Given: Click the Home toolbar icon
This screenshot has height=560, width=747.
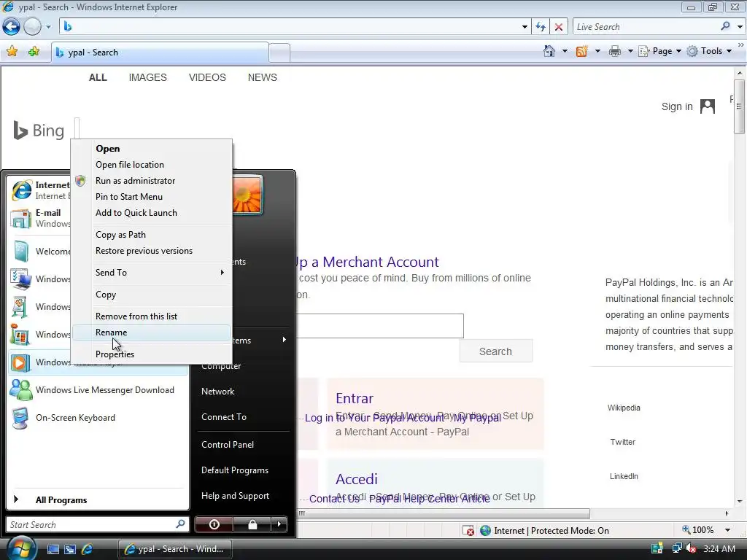Looking at the screenshot, I should (549, 51).
